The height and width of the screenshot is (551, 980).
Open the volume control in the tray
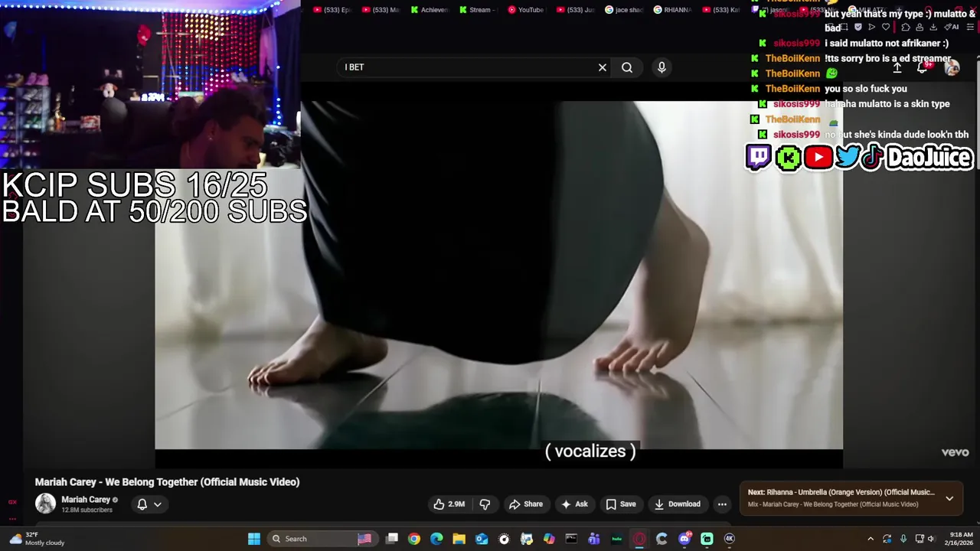click(x=931, y=539)
